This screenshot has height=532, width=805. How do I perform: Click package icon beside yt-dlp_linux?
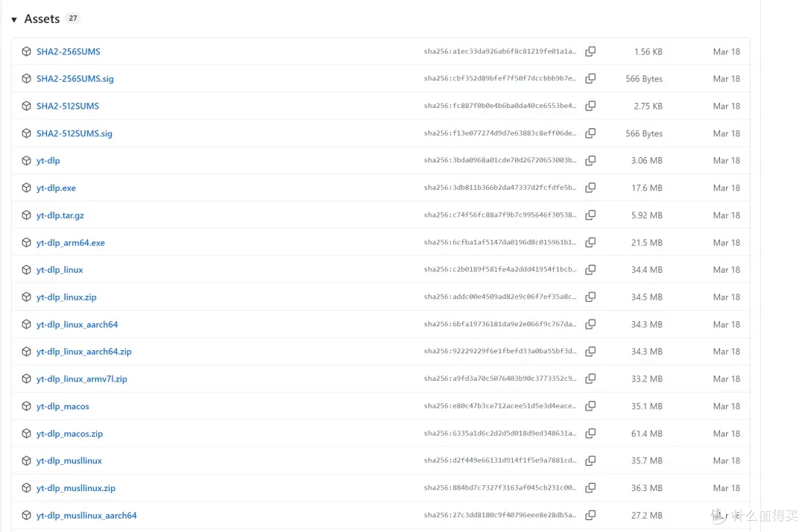pyautogui.click(x=27, y=269)
